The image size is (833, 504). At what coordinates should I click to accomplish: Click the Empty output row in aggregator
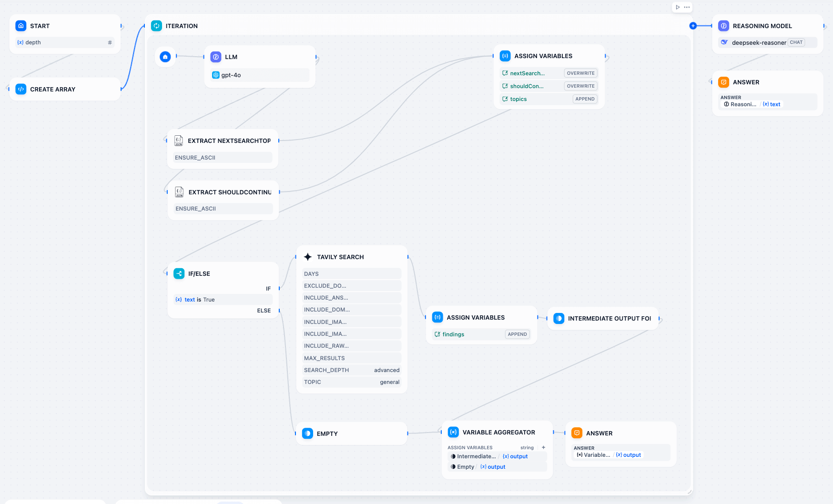497,467
